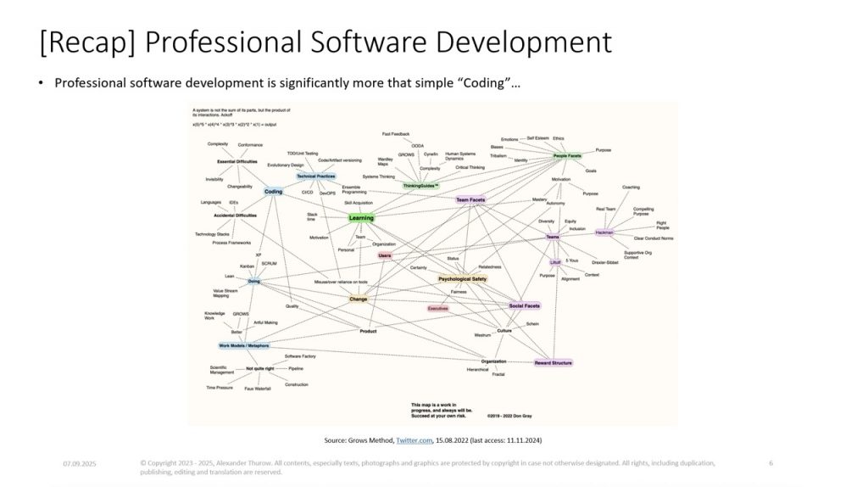The image size is (868, 487).
Task: Select the purple Hackman node
Action: 604,232
